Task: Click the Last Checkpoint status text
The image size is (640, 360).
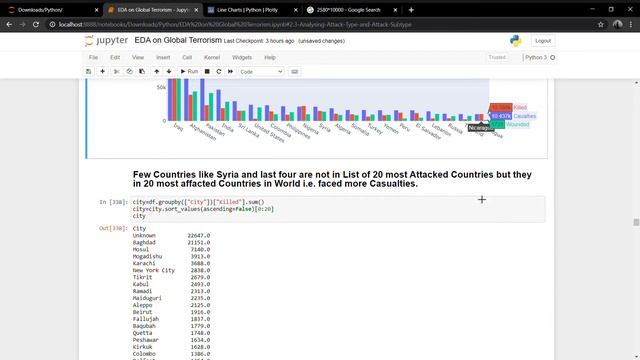Action: (259, 41)
